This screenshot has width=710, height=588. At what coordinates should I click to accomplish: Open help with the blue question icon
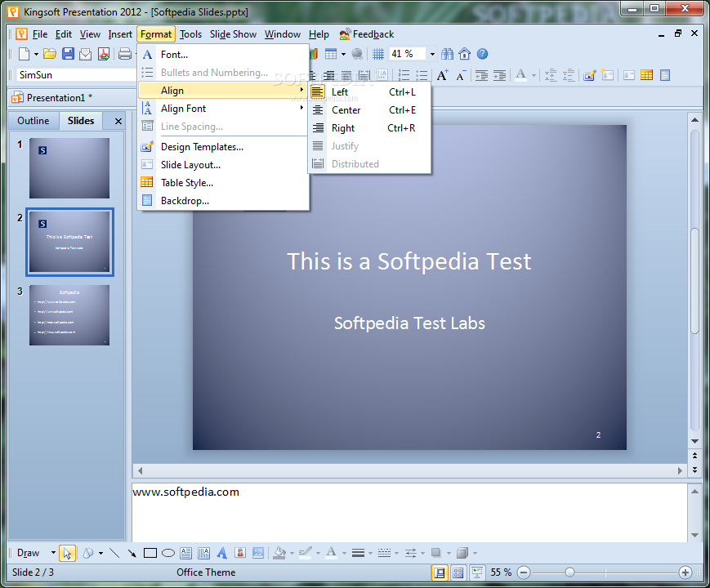[483, 54]
